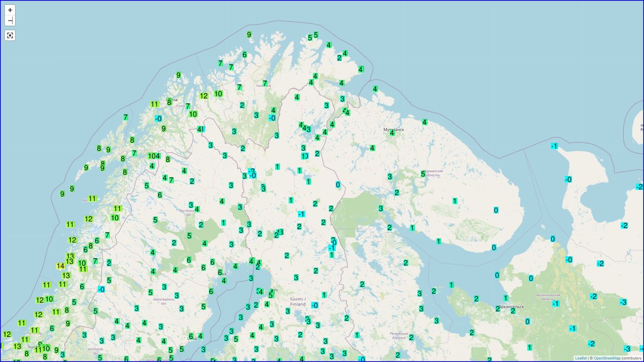Select the 7 marker beside Finnmark label
Viewport: 644px width, 362px height.
pyautogui.click(x=265, y=83)
